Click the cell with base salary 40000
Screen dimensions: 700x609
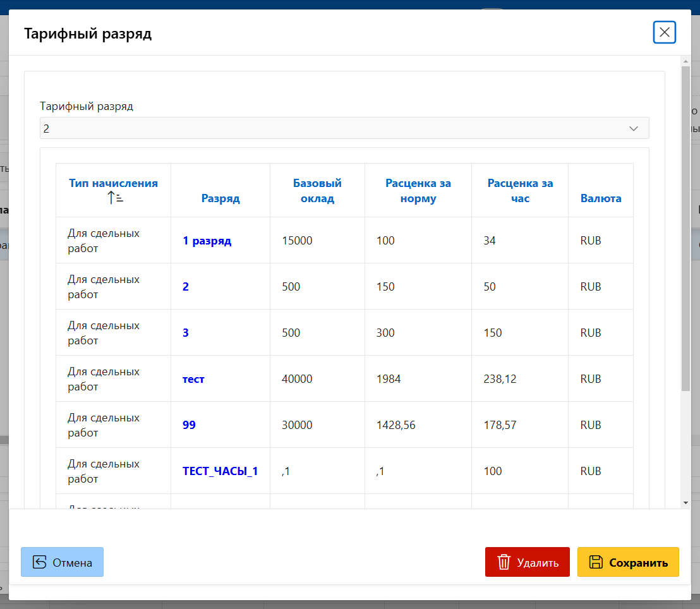297,379
